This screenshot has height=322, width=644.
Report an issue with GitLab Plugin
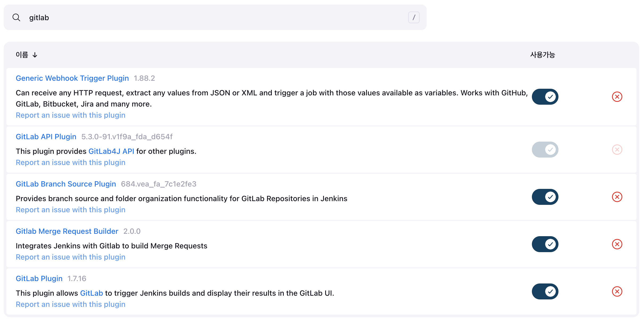(70, 304)
